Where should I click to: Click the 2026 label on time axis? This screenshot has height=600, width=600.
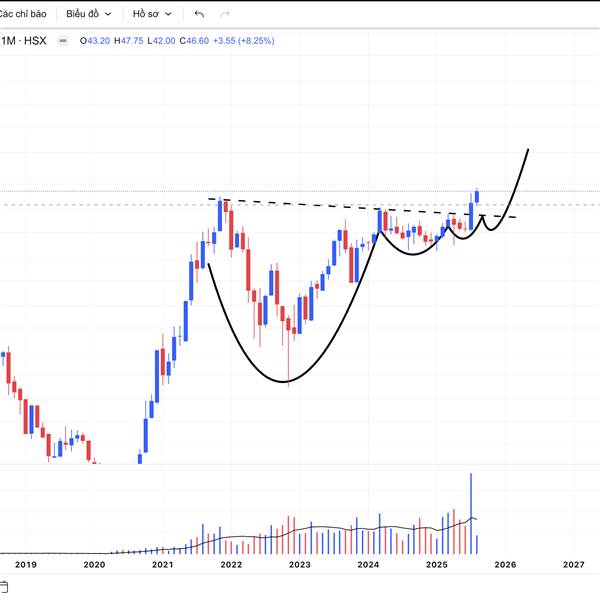(505, 564)
